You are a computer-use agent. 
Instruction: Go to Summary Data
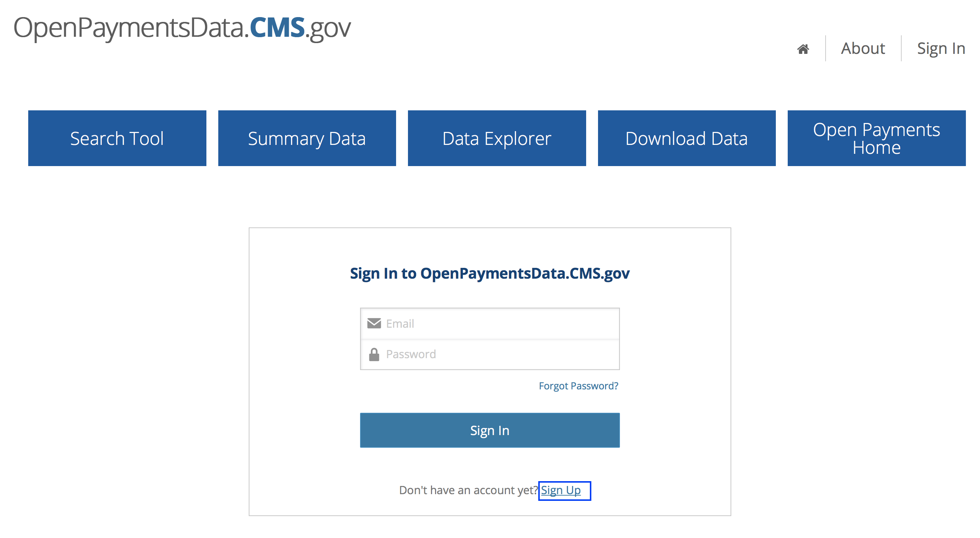click(x=307, y=138)
